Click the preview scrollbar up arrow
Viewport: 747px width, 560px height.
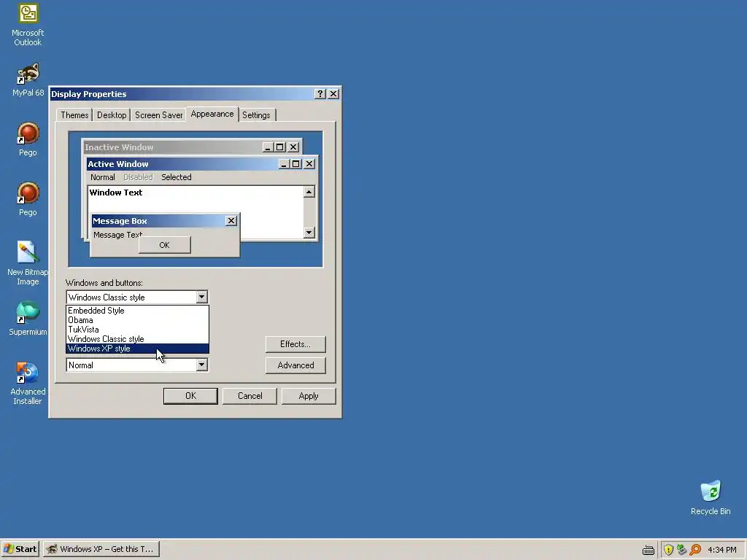pyautogui.click(x=309, y=192)
